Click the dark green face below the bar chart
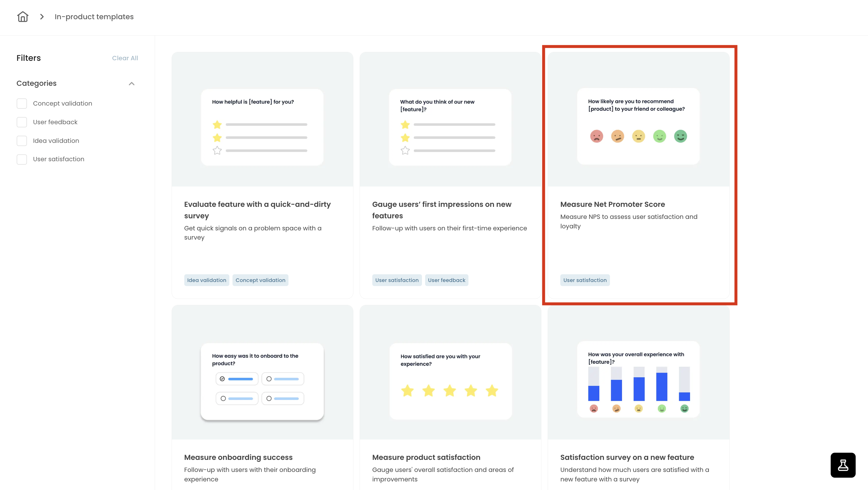Viewport: 868px width, 490px height. (684, 409)
